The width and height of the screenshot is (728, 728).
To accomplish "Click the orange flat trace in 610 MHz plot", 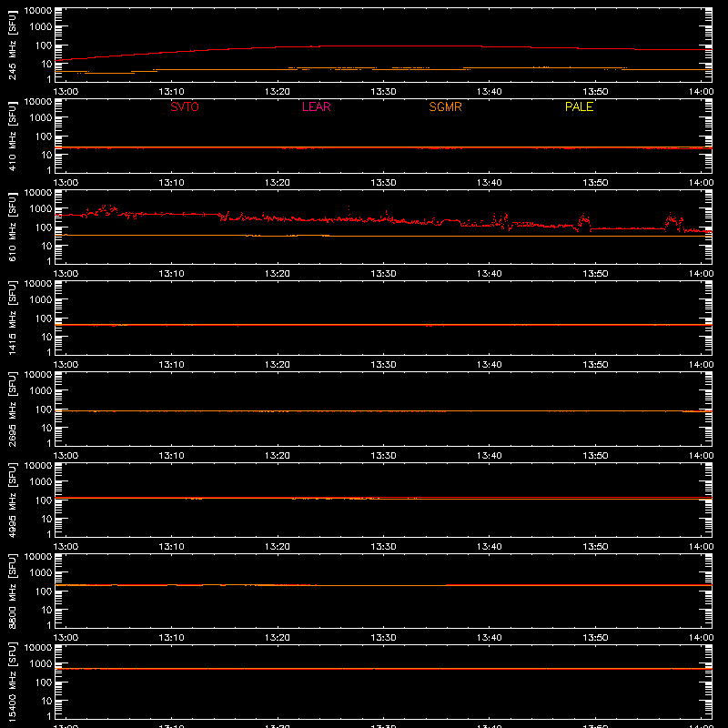I will pos(383,237).
